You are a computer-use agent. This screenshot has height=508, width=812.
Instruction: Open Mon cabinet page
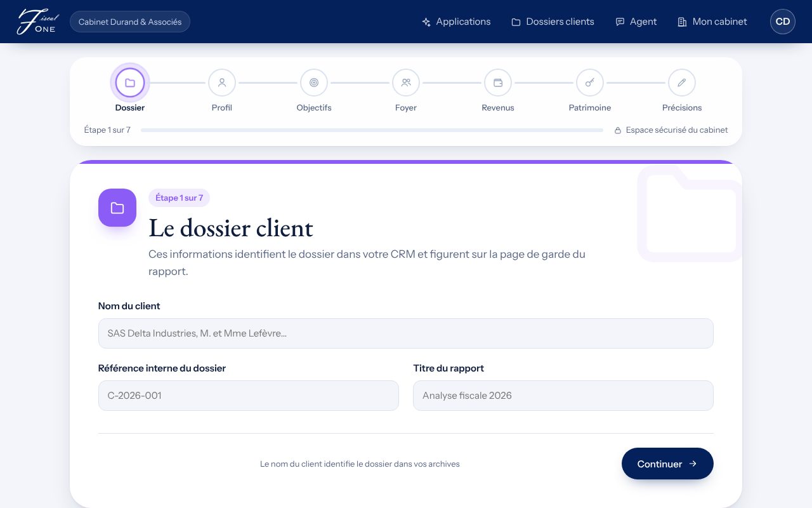(712, 22)
